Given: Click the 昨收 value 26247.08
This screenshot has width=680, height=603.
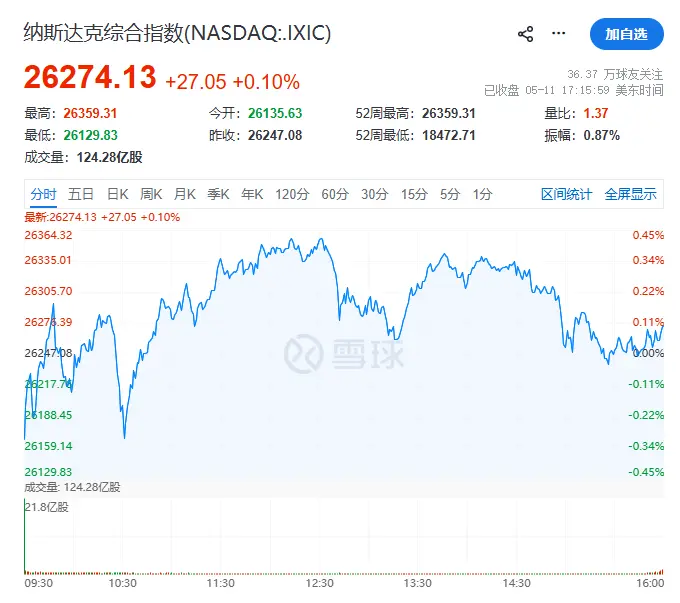Looking at the screenshot, I should click(x=275, y=135).
